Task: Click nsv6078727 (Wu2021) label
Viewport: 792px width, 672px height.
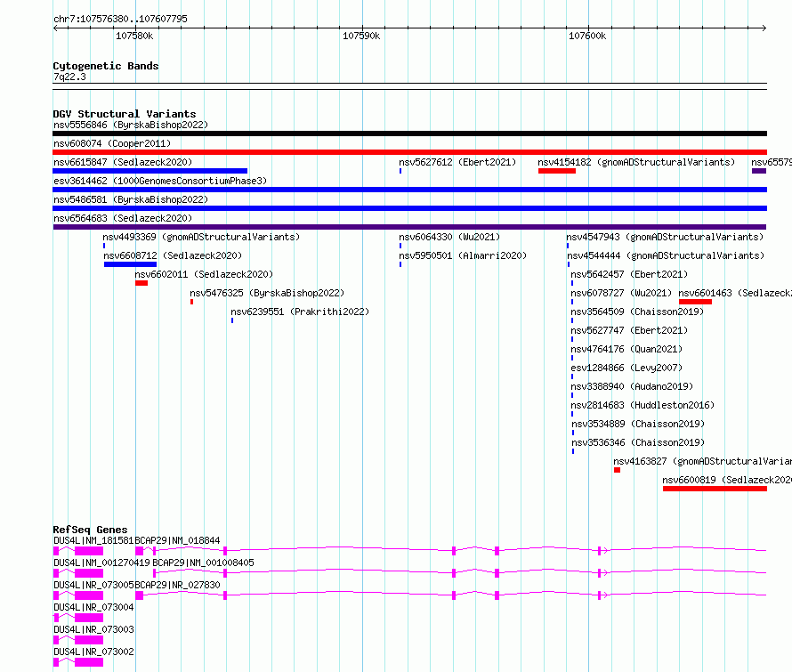Action: [x=621, y=293]
